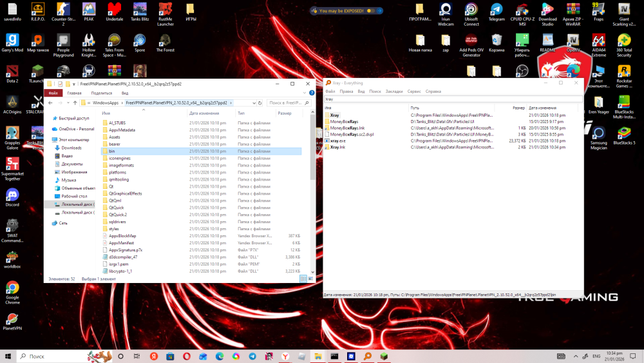Image resolution: width=644 pixels, height=363 pixels.
Task: Launch Telegram from the taskbar
Action: 252,357
